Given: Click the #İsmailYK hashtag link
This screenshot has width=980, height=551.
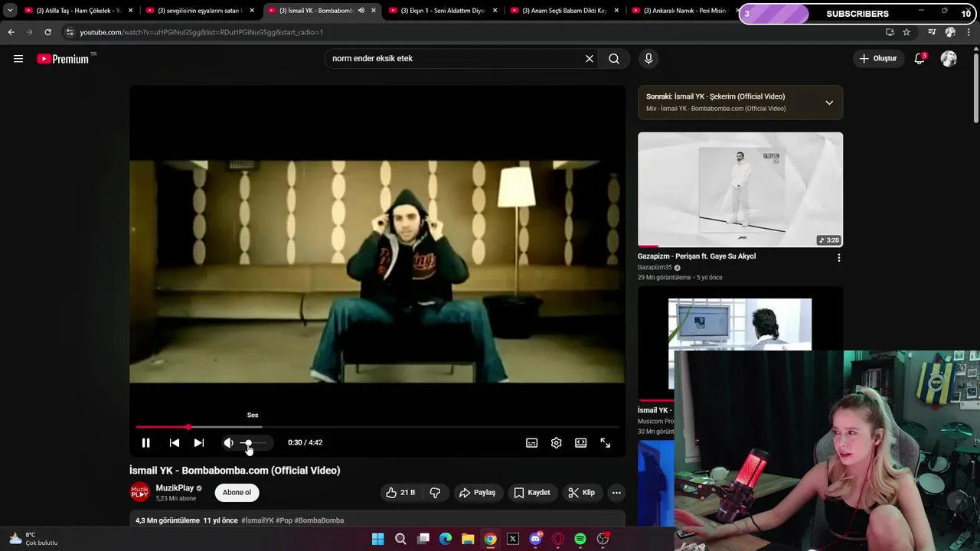Looking at the screenshot, I should click(x=257, y=520).
